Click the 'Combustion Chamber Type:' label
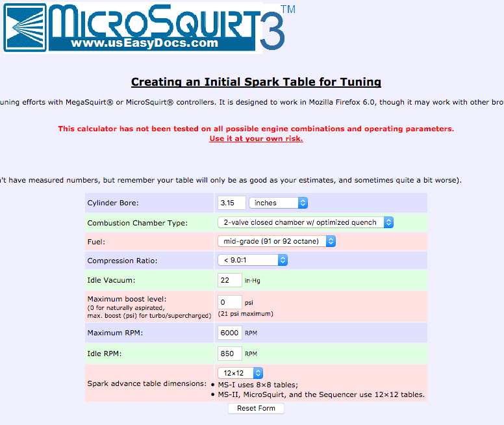Image resolution: width=504 pixels, height=425 pixels. pos(138,223)
